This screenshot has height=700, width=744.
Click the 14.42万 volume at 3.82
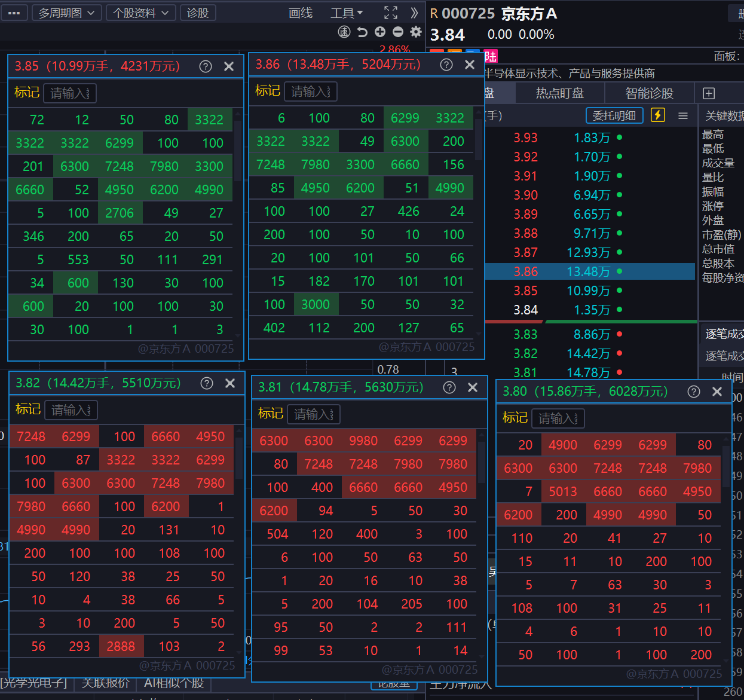click(x=588, y=353)
